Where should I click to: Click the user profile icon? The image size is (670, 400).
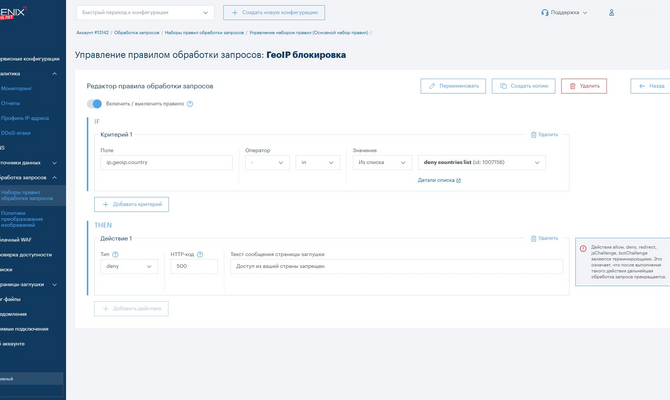click(x=611, y=12)
